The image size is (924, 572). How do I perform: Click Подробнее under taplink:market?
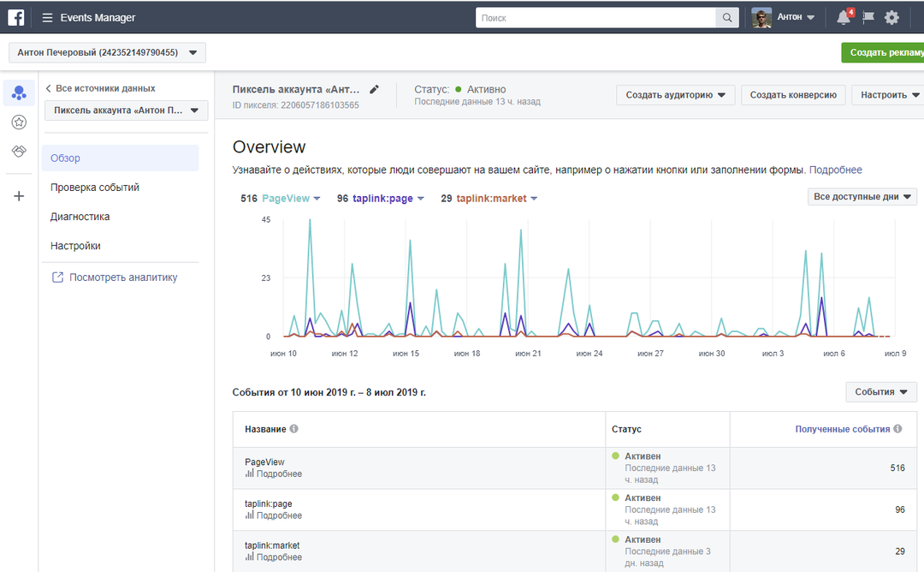click(x=279, y=557)
